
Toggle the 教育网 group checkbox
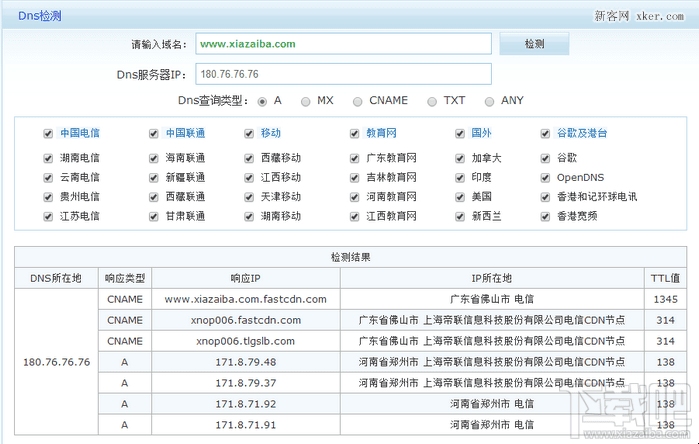click(354, 133)
